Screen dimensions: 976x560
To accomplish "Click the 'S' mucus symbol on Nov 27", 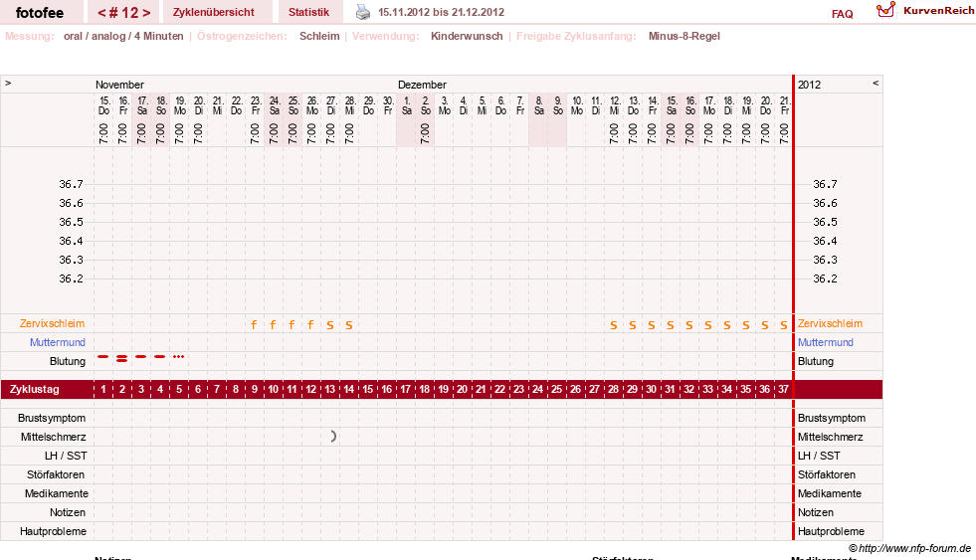I will [330, 325].
